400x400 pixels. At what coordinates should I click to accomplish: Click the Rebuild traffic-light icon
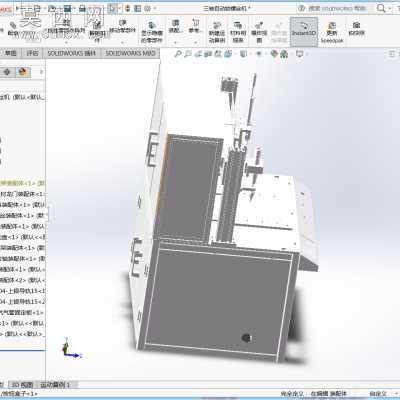point(128,8)
